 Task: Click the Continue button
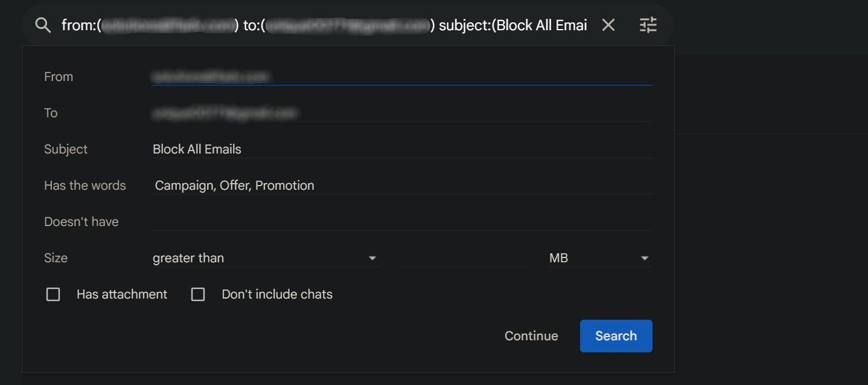[531, 335]
